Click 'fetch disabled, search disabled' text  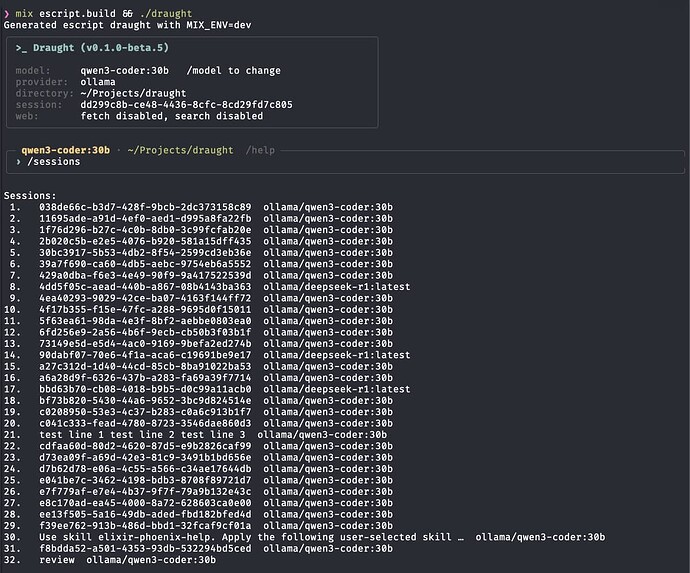tap(172, 116)
